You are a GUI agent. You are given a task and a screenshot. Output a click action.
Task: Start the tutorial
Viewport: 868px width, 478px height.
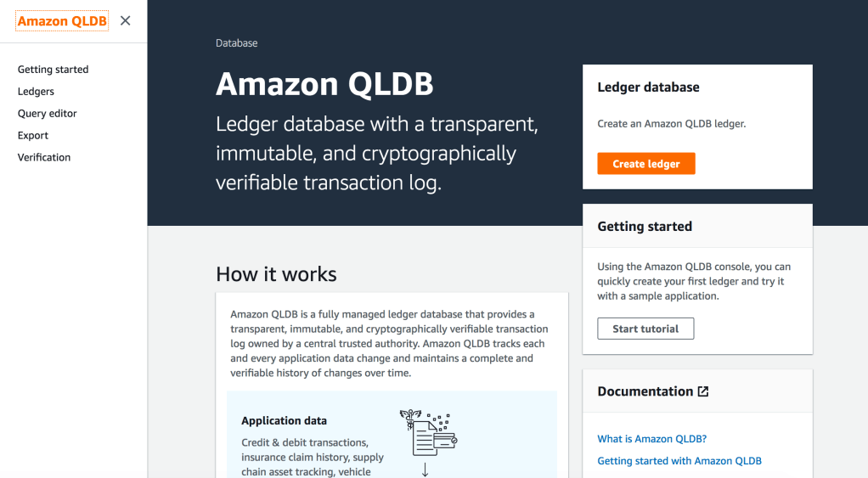point(645,329)
